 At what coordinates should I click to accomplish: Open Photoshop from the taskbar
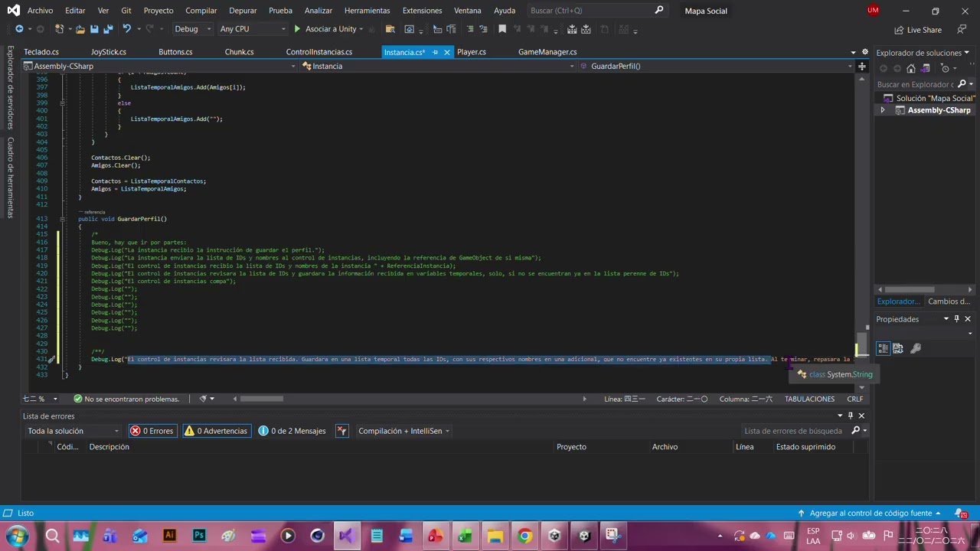[x=199, y=536]
